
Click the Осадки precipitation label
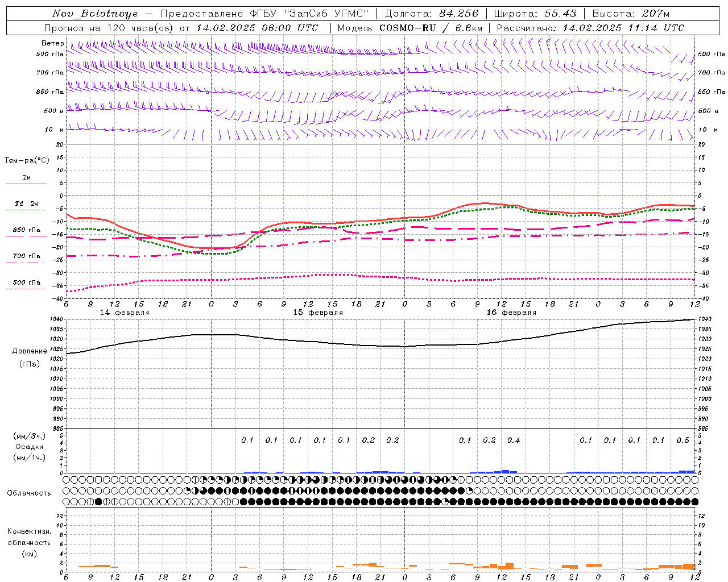click(x=30, y=447)
